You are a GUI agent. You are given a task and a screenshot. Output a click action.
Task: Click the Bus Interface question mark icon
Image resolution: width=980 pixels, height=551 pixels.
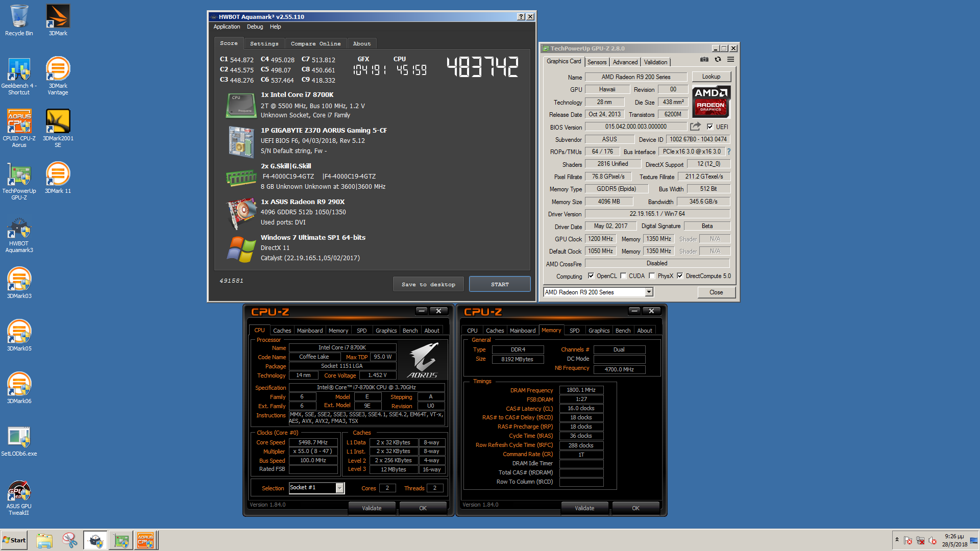point(729,152)
